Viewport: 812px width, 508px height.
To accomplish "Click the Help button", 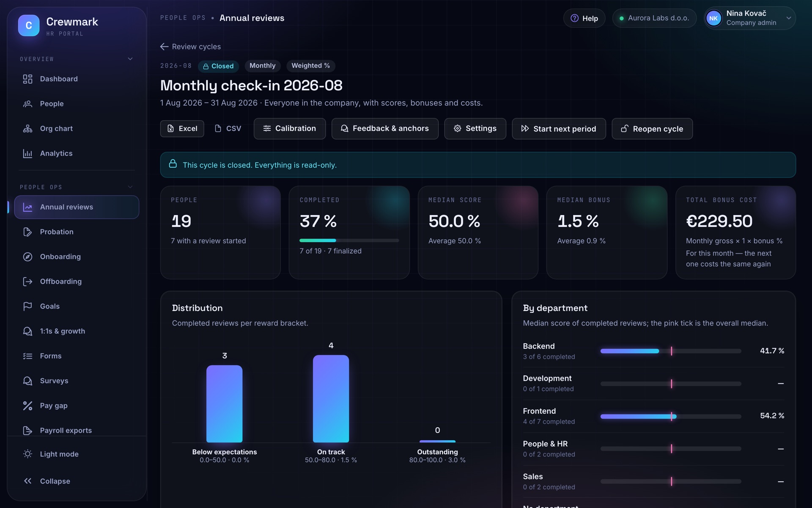I will pyautogui.click(x=584, y=18).
